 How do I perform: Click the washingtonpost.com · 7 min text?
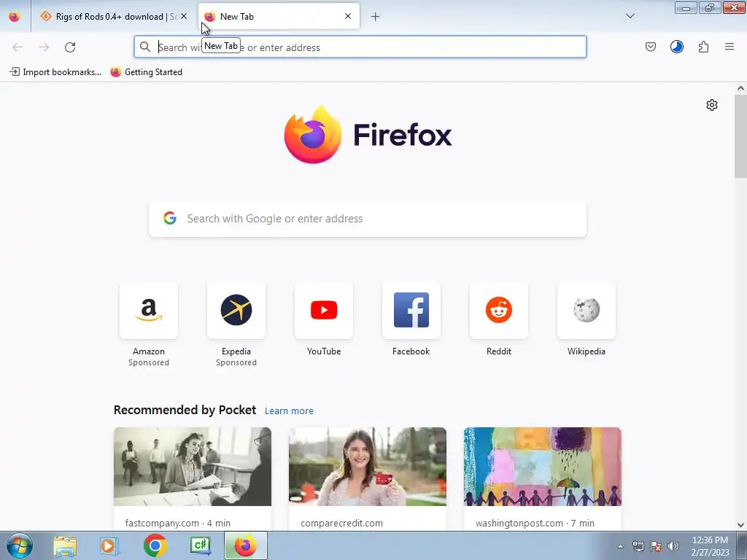535,523
